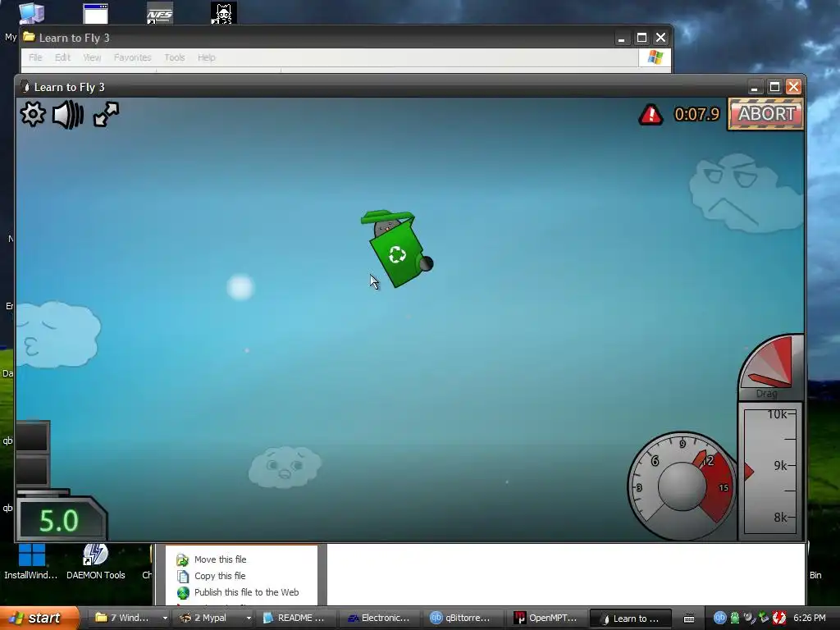Click the ABORT button
The width and height of the screenshot is (840, 630).
tap(766, 113)
